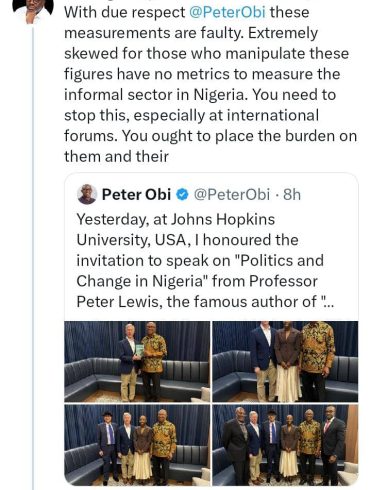This screenshot has height=490, width=370.
Task: Click the @PeterObi handle in quoted tweet
Action: [232, 195]
